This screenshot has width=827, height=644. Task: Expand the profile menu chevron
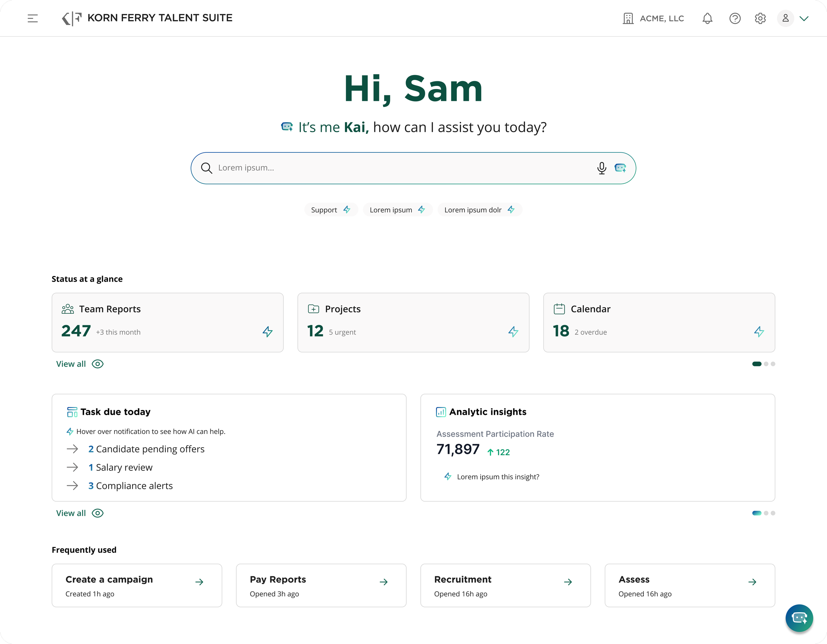tap(804, 18)
